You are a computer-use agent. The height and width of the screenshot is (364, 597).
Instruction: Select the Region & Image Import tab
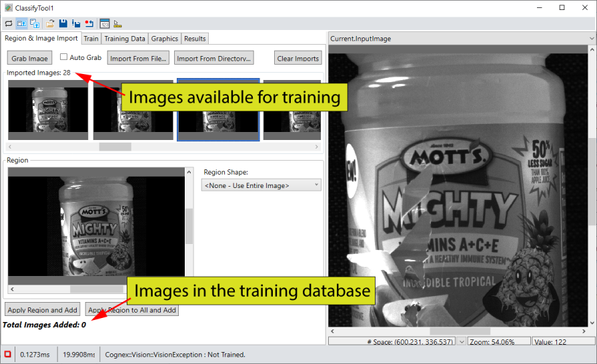[41, 38]
